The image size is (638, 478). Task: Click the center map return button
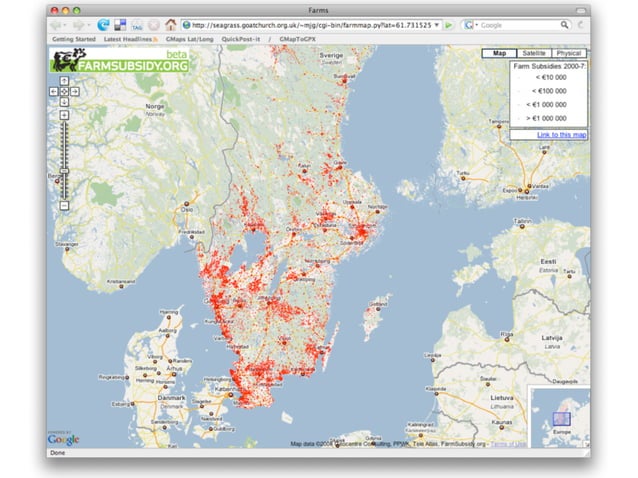coord(64,91)
